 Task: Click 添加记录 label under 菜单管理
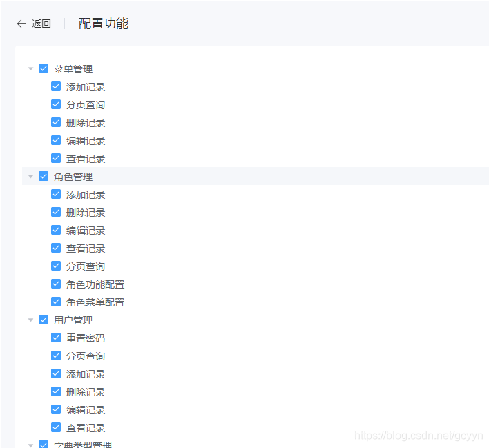pyautogui.click(x=86, y=87)
